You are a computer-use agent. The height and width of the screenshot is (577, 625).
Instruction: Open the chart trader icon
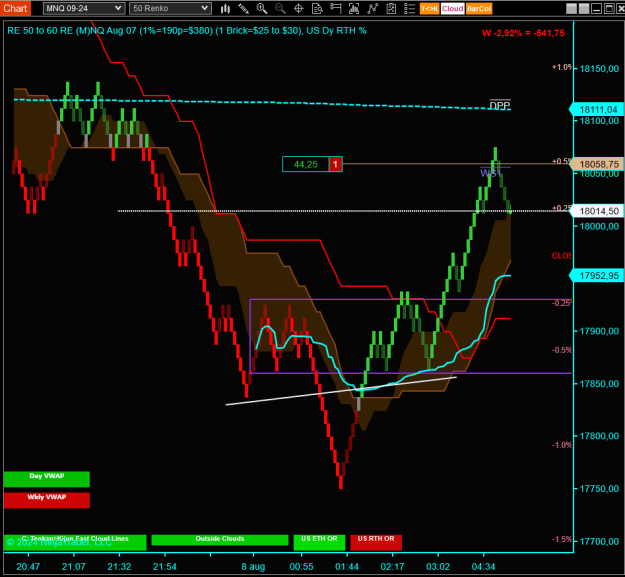tap(336, 8)
